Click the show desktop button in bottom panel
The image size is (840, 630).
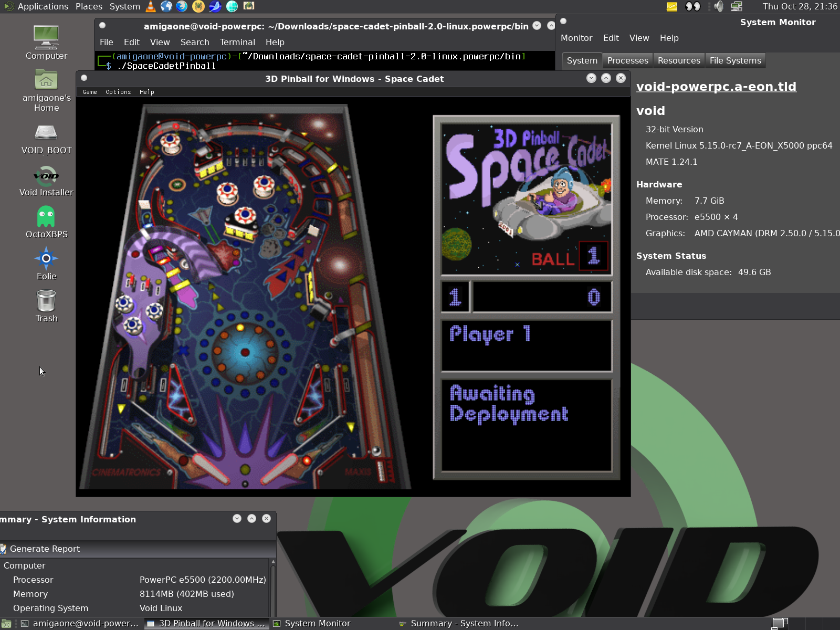tap(6, 624)
